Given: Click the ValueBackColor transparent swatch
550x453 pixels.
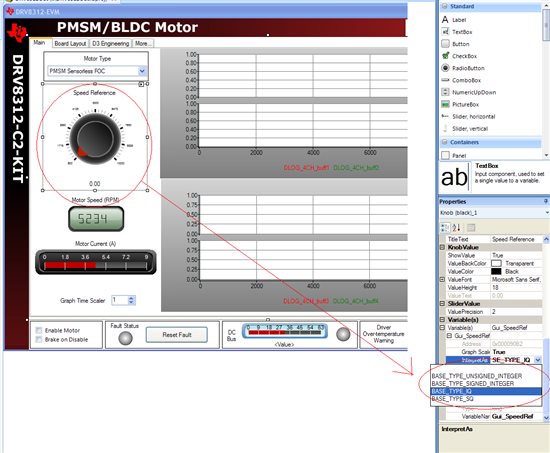Looking at the screenshot, I should pyautogui.click(x=496, y=263).
